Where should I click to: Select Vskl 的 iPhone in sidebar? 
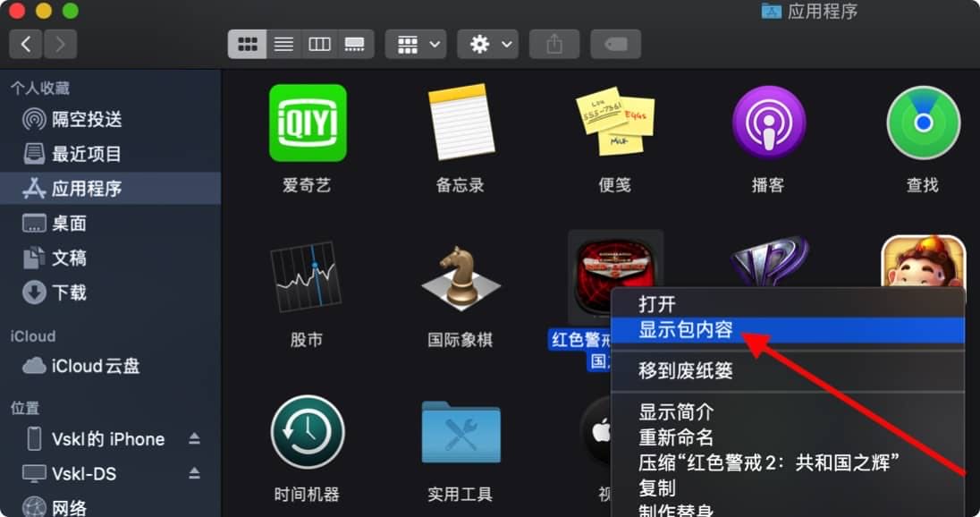click(110, 439)
